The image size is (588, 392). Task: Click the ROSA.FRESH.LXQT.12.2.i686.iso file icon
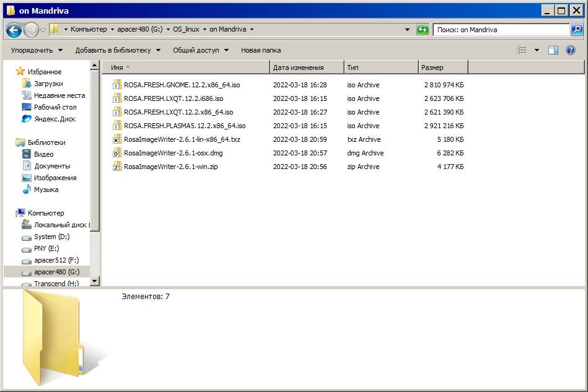(x=117, y=98)
